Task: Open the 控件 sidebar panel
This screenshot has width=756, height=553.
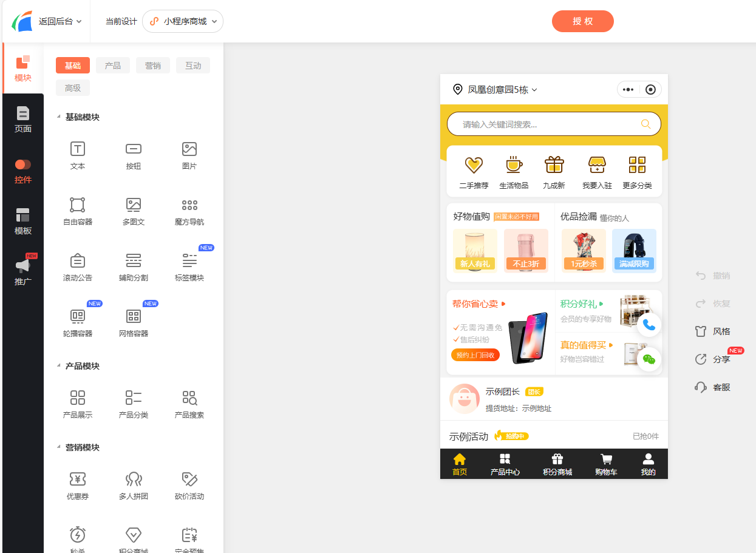Action: coord(23,171)
